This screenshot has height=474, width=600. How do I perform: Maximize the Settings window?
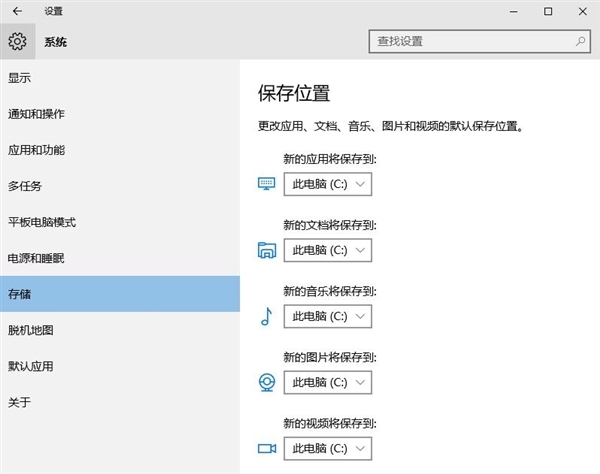[547, 12]
